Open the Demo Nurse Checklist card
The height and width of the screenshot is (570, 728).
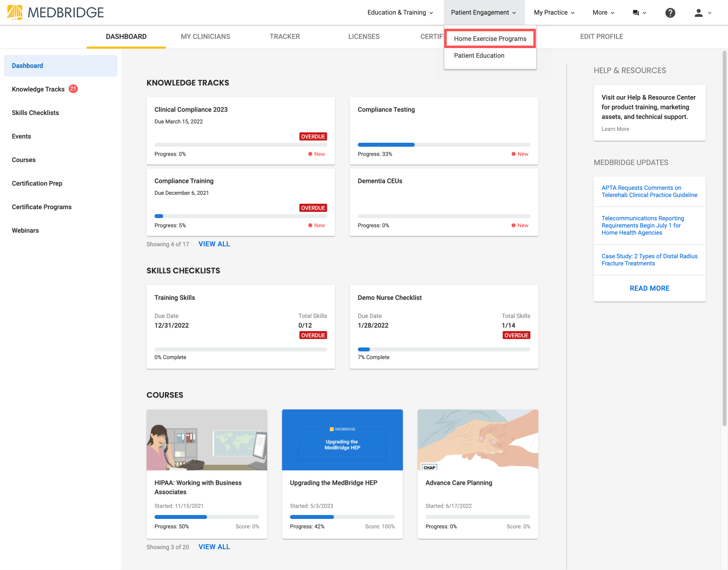click(444, 327)
